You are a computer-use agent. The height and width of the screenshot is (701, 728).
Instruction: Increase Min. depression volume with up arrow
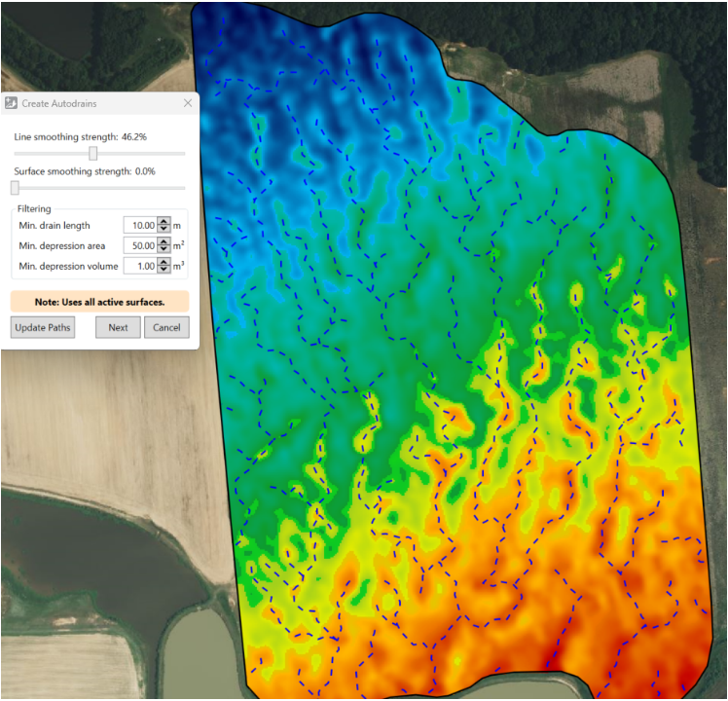point(164,262)
